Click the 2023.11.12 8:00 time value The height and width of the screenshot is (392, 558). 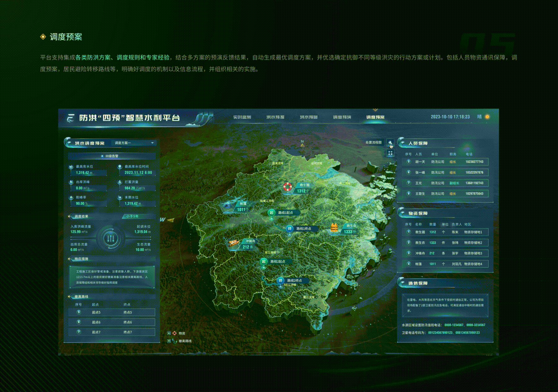pyautogui.click(x=138, y=173)
